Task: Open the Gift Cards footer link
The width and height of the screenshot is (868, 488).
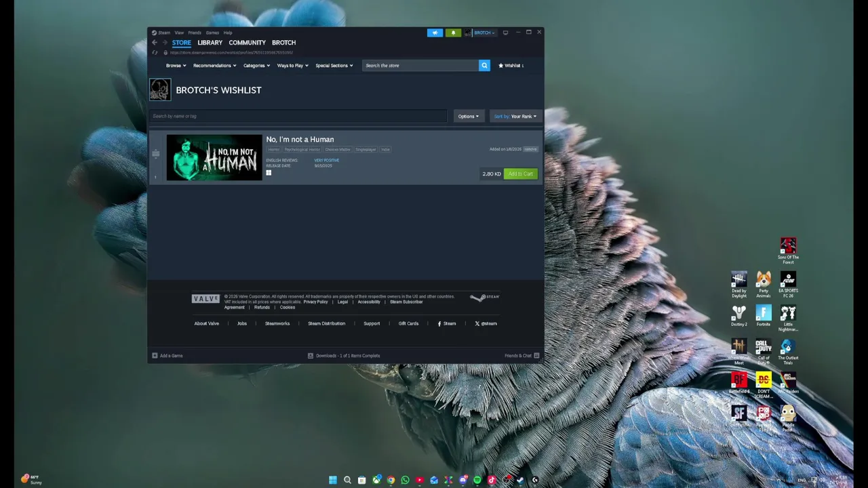Action: [408, 324]
